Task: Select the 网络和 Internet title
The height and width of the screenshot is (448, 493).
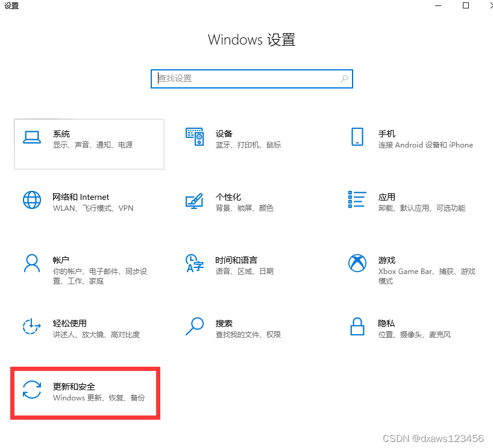Action: [x=81, y=197]
